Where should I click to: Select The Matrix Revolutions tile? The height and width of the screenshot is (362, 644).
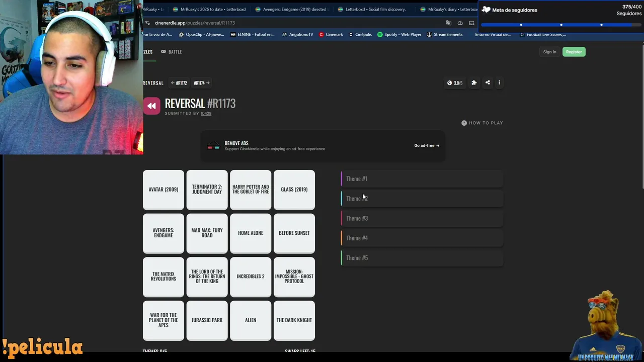point(164,277)
